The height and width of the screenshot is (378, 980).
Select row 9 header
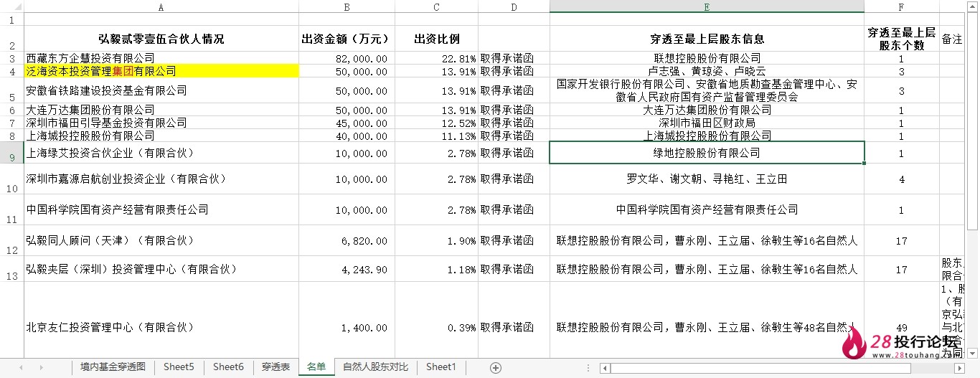[11, 153]
